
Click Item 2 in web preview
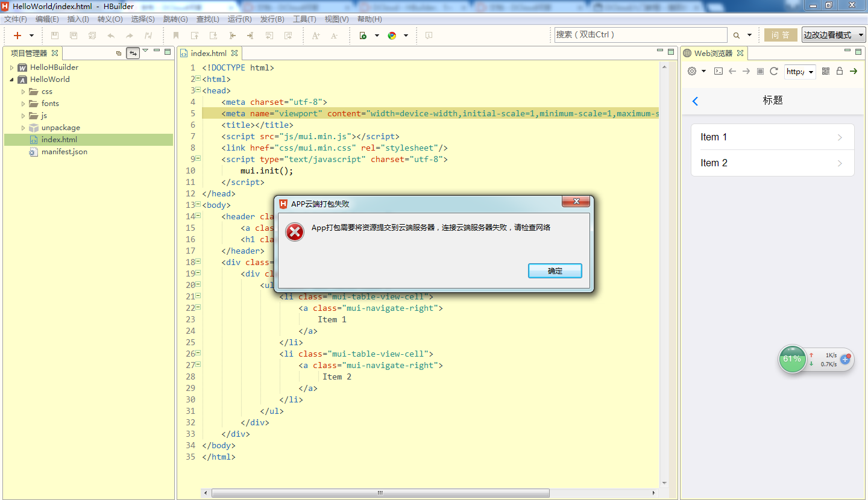pos(772,163)
